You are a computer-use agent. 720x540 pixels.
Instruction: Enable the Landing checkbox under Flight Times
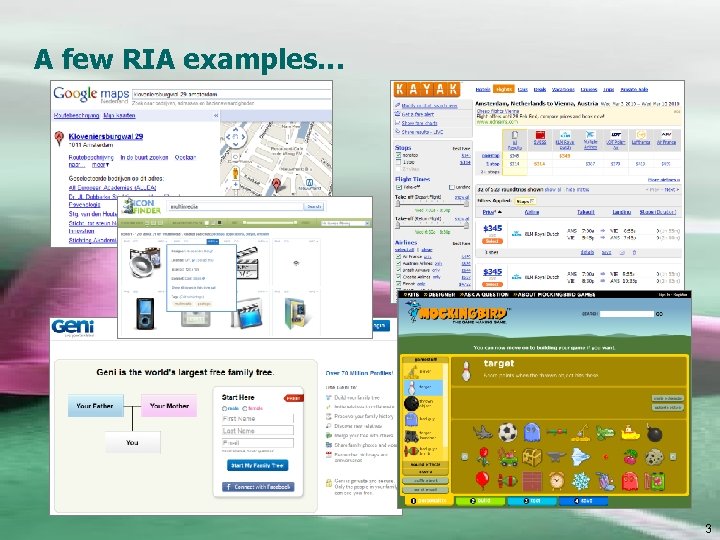451,187
